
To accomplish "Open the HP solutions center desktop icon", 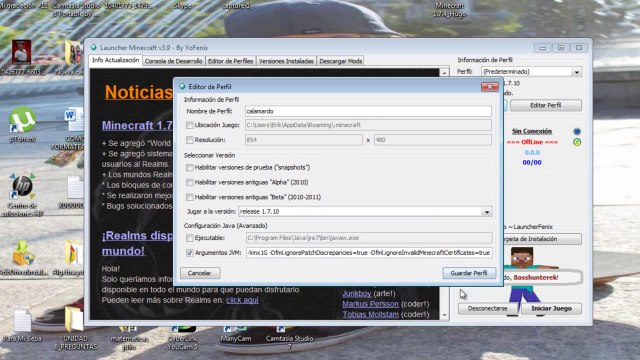I will pyautogui.click(x=22, y=187).
